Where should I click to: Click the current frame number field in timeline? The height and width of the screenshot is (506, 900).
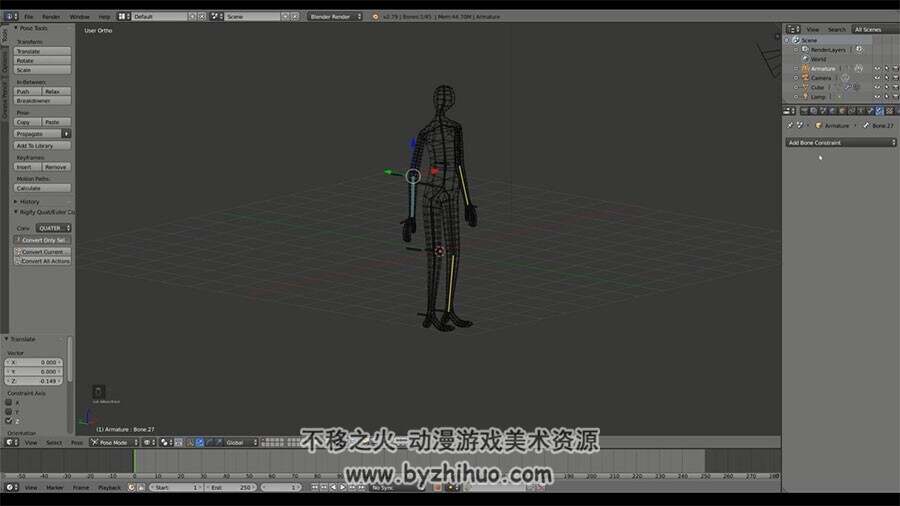pyautogui.click(x=281, y=487)
